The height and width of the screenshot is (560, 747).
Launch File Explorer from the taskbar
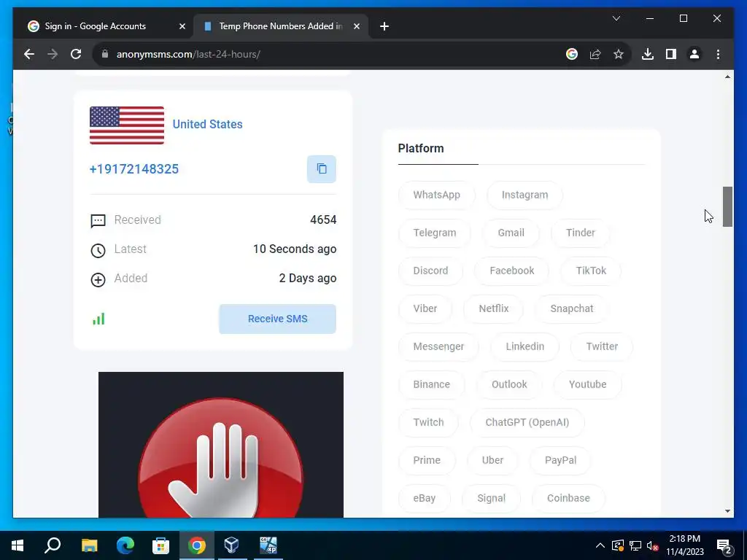[89, 545]
